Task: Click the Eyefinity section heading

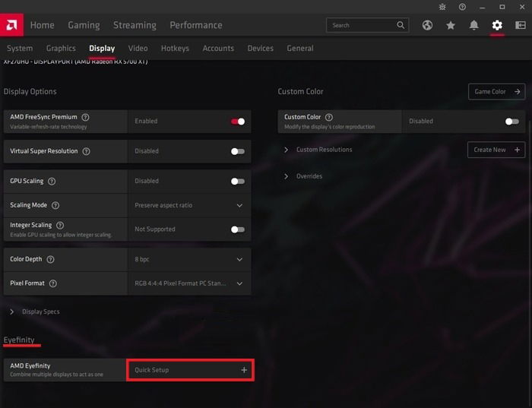Action: click(19, 340)
